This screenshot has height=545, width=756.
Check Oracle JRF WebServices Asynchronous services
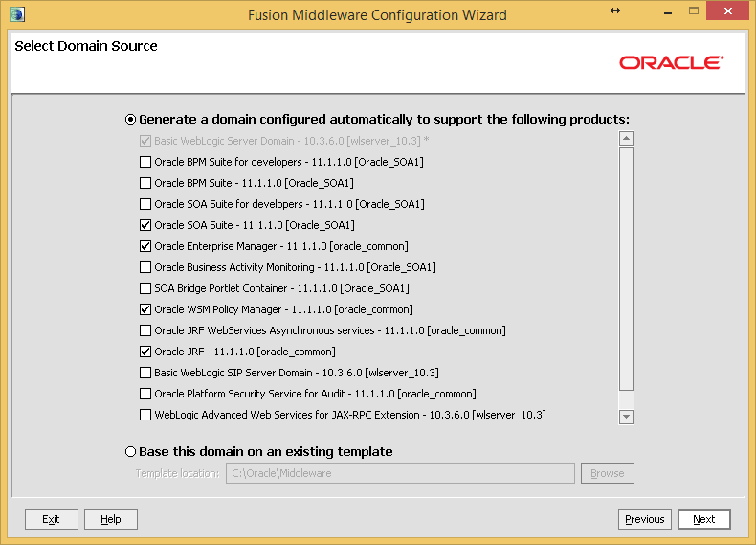(145, 330)
